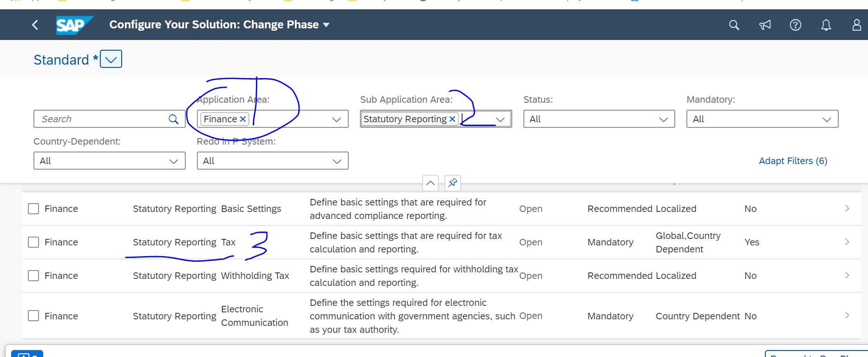
Task: Open announcements megaphone icon
Action: tap(765, 25)
